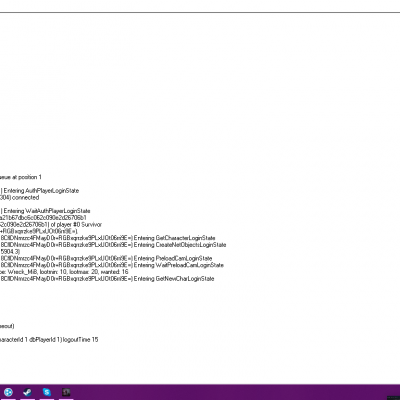This screenshot has height=400, width=400.
Task: Select the log line ending 'logoutTime 15'
Action: pos(49,340)
